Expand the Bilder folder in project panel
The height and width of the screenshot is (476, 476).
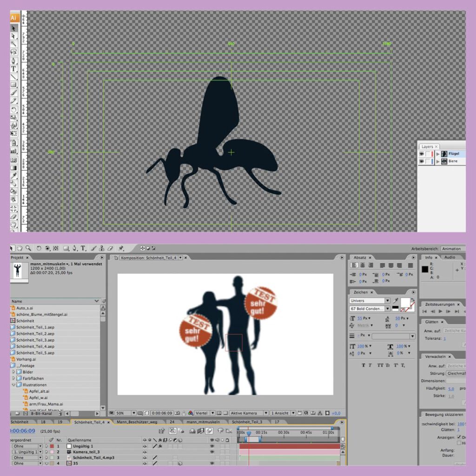click(x=13, y=372)
